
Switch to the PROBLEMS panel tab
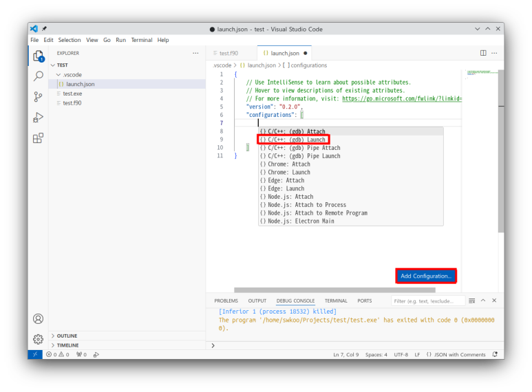[226, 301]
